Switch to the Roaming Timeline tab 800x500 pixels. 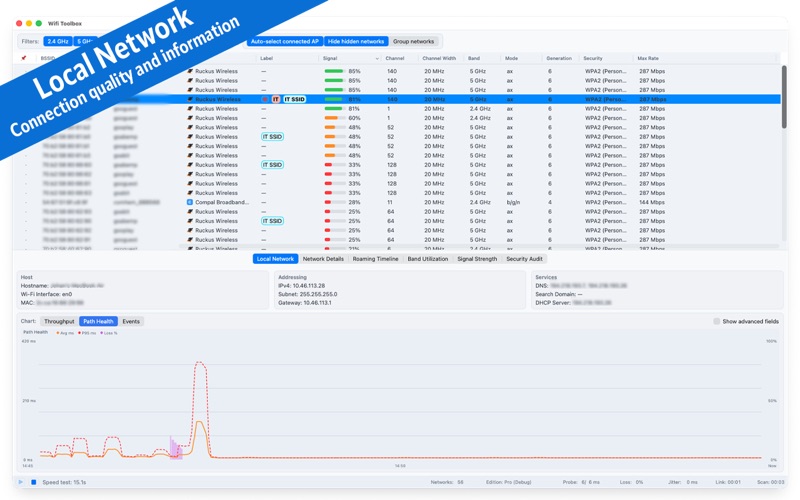pyautogui.click(x=375, y=259)
